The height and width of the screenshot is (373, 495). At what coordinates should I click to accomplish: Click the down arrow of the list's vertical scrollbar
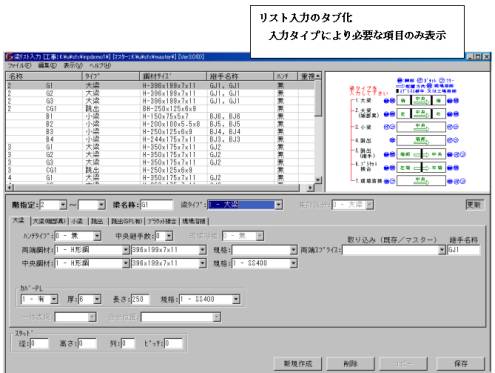coord(318,180)
